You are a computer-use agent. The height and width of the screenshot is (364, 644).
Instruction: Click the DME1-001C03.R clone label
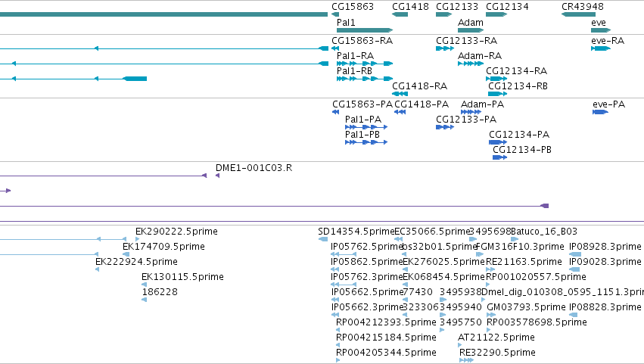254,168
